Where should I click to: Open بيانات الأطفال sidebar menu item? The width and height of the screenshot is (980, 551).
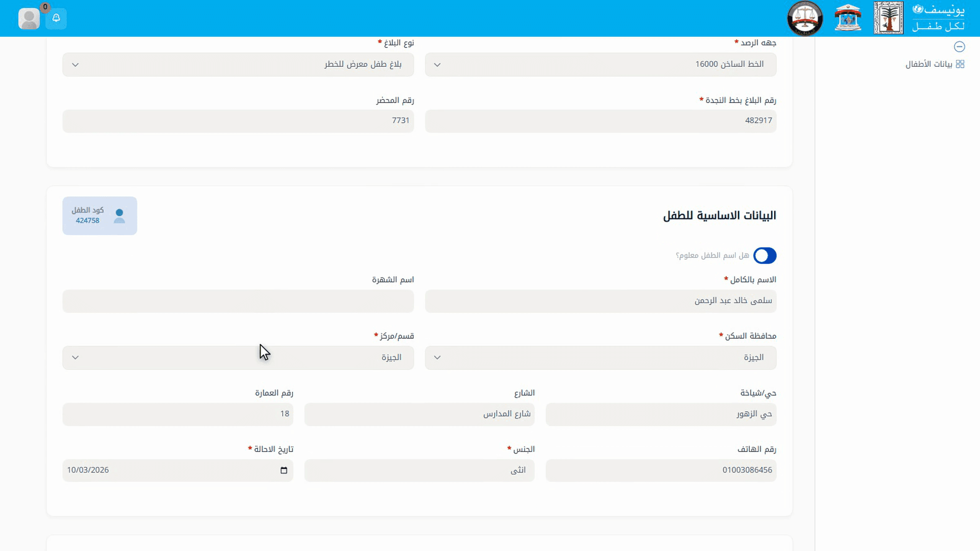(x=935, y=64)
